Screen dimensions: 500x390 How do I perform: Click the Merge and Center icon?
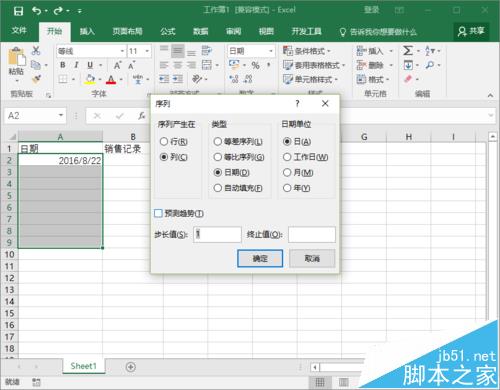click(207, 65)
